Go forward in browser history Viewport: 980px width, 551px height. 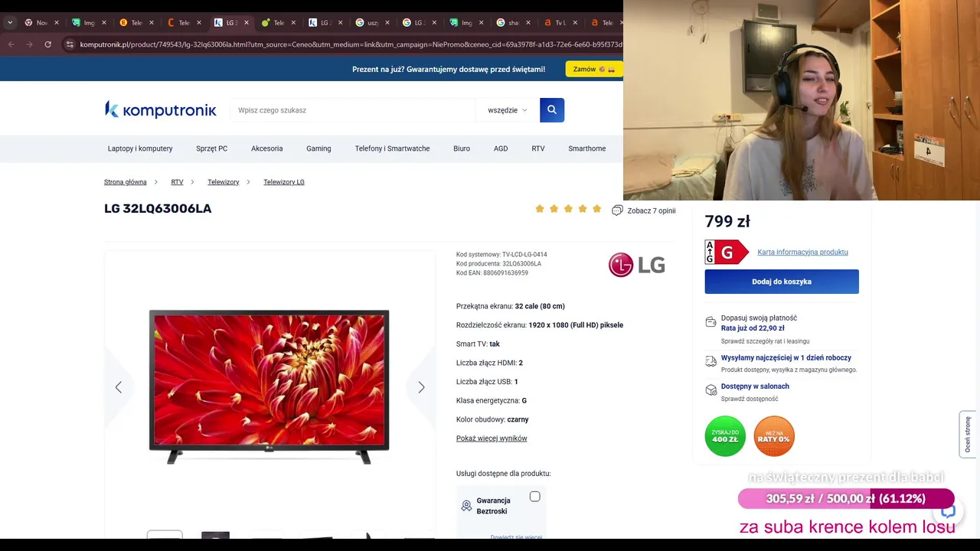click(x=29, y=44)
